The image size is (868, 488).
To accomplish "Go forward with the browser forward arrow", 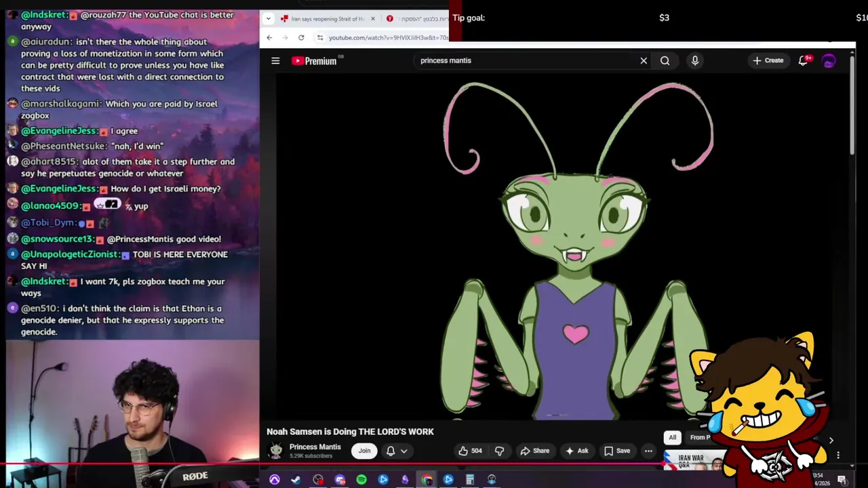I will click(285, 37).
